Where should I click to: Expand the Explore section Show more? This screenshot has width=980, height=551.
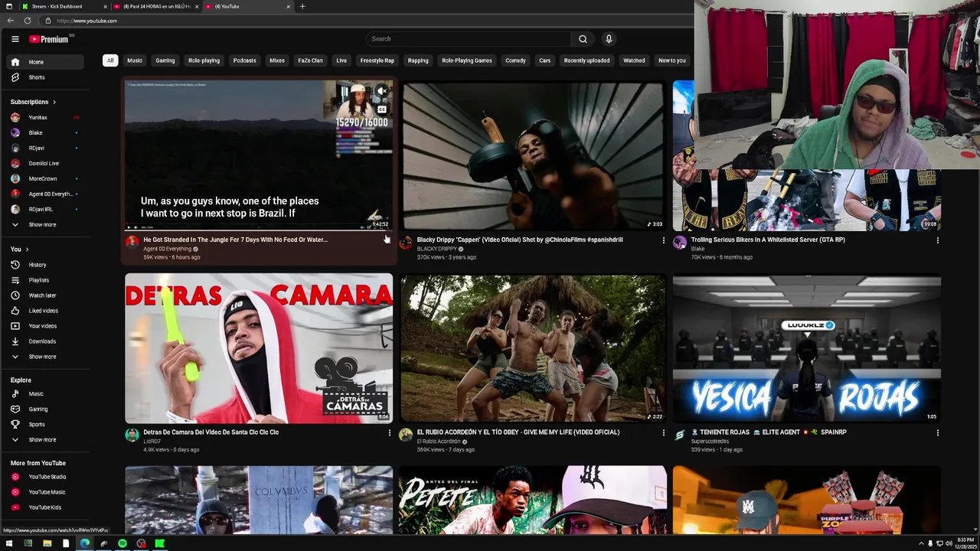46,440
